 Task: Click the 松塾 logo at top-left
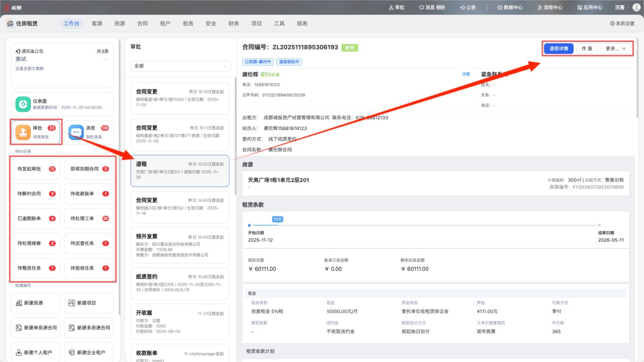(x=12, y=8)
